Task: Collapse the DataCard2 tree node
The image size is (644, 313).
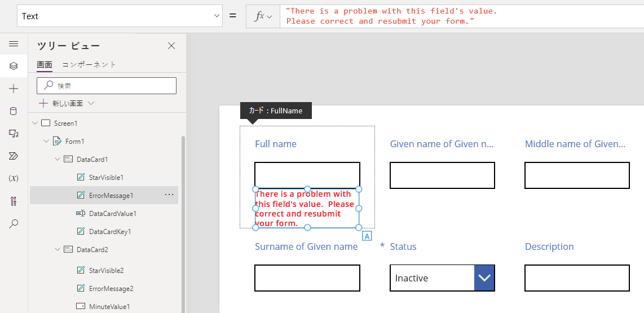Action: point(58,250)
